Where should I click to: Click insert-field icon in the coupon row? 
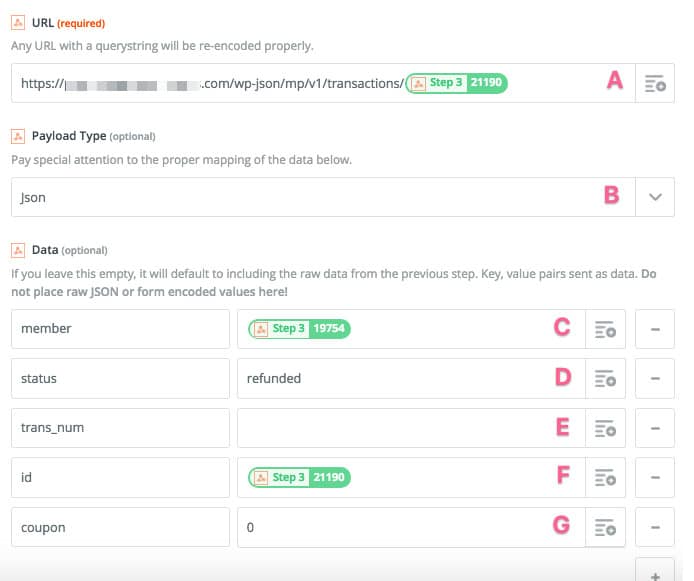(x=605, y=527)
